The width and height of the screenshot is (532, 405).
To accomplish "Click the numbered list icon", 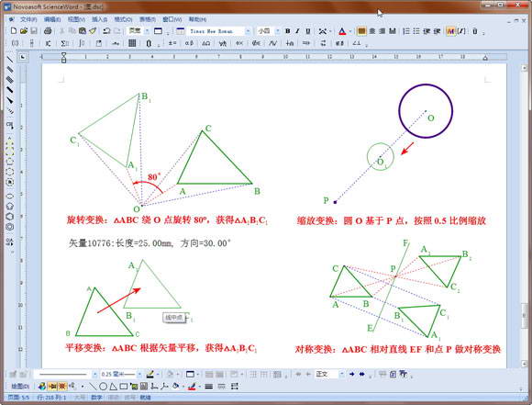I will (406, 31).
